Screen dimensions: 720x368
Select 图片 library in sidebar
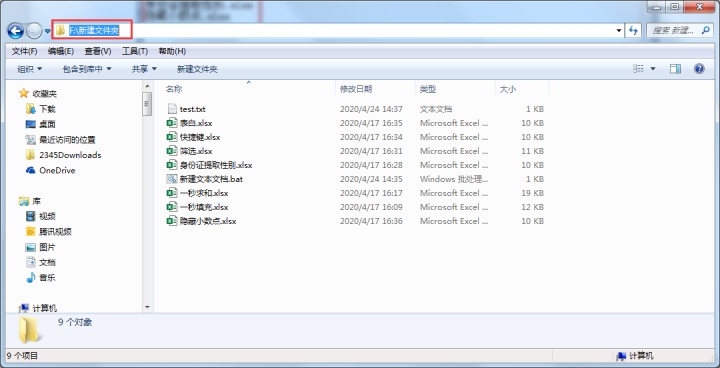coord(47,247)
